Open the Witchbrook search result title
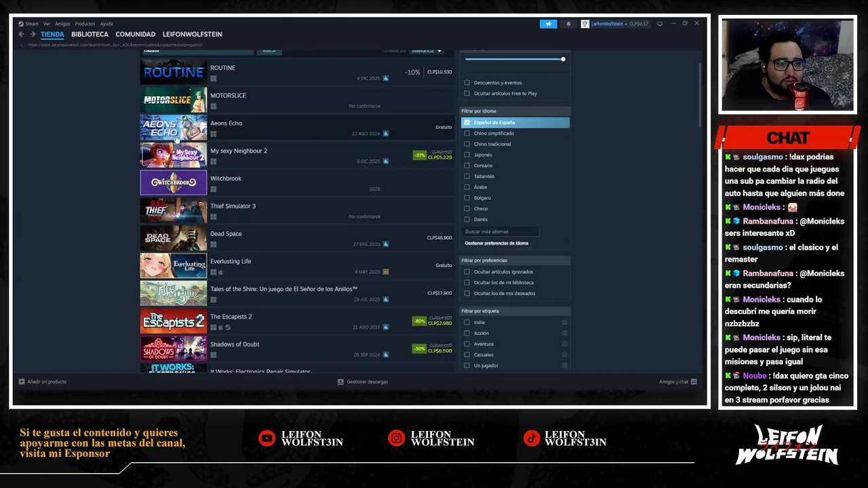 click(226, 178)
